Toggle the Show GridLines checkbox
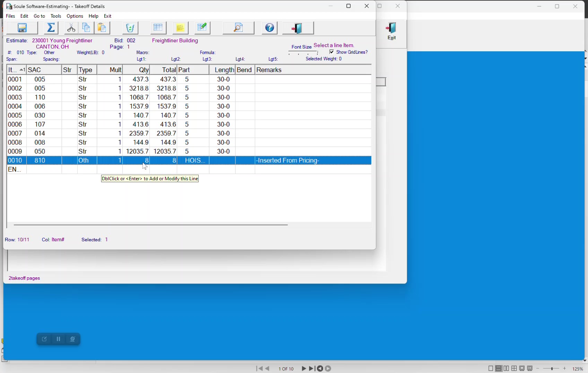Image resolution: width=588 pixels, height=373 pixels. pos(332,52)
